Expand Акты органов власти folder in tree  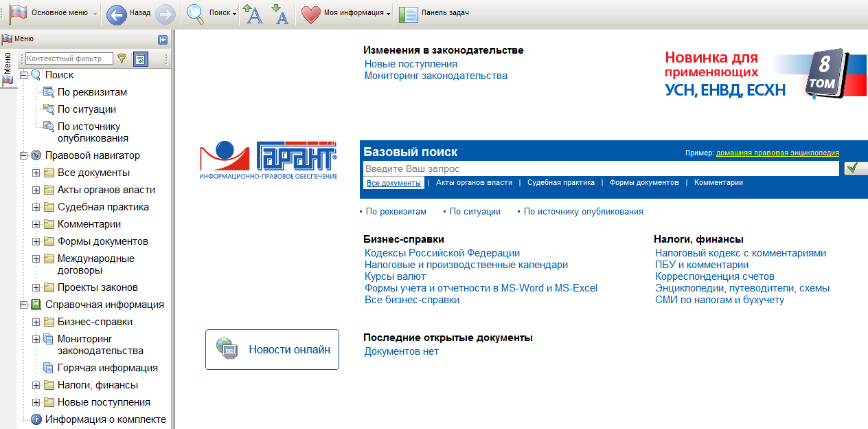pos(36,190)
